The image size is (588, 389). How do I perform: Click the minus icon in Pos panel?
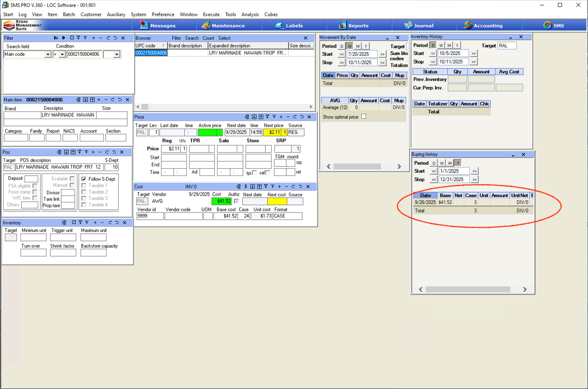(x=100, y=152)
